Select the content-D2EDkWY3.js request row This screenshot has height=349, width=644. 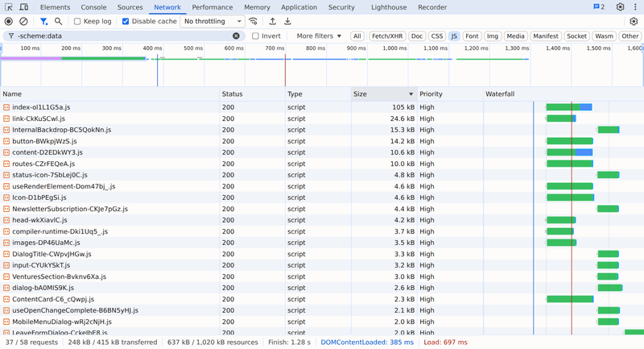(x=322, y=152)
